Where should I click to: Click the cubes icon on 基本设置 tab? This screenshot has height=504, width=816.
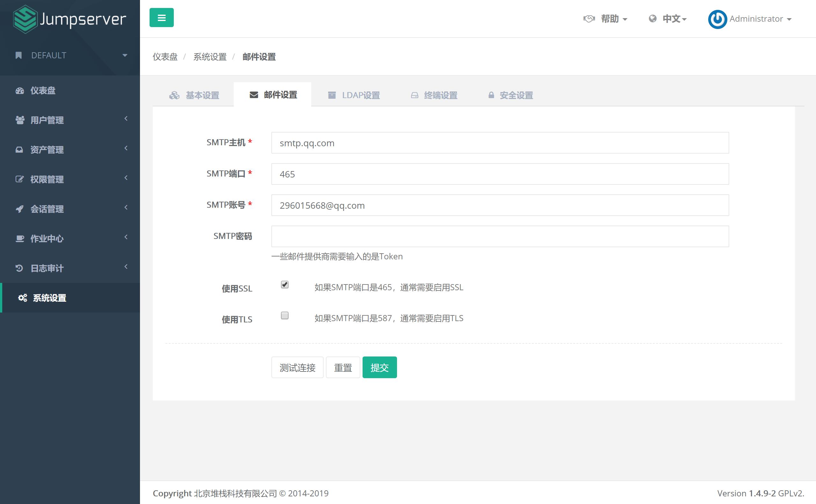[174, 95]
